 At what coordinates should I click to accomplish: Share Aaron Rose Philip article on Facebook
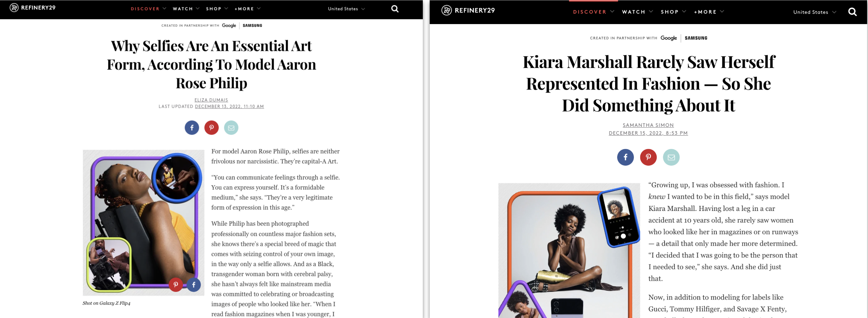[x=192, y=128]
